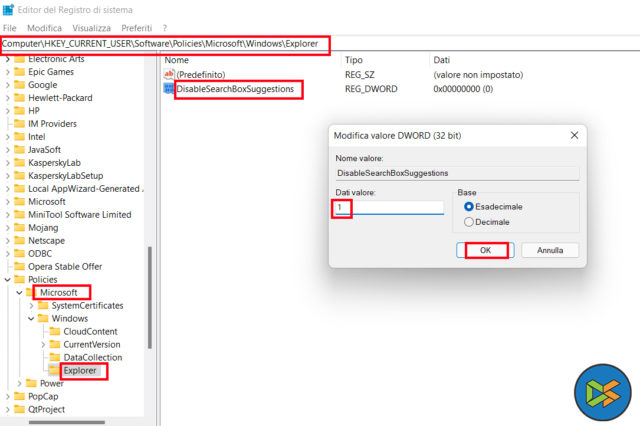Open the Modifica menu
640x426 pixels.
[x=44, y=28]
